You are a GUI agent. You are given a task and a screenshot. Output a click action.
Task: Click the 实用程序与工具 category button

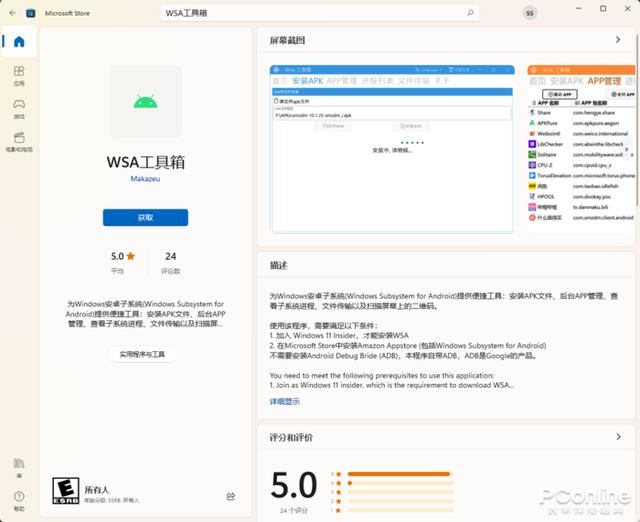coord(145,354)
